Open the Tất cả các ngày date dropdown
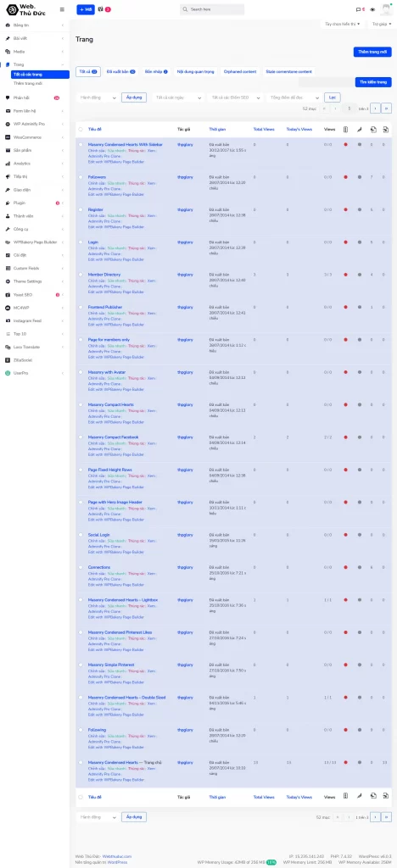This screenshot has height=868, width=397. 178,97
